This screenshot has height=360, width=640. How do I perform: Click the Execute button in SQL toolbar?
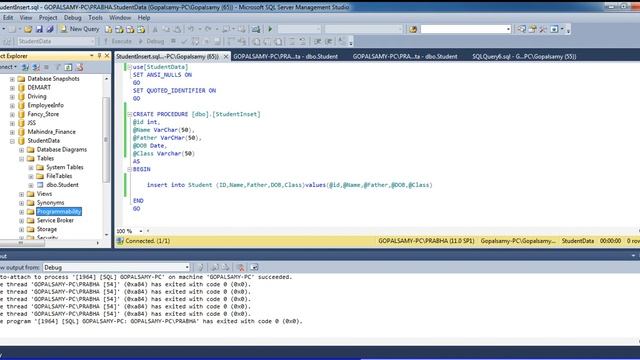[x=118, y=41]
